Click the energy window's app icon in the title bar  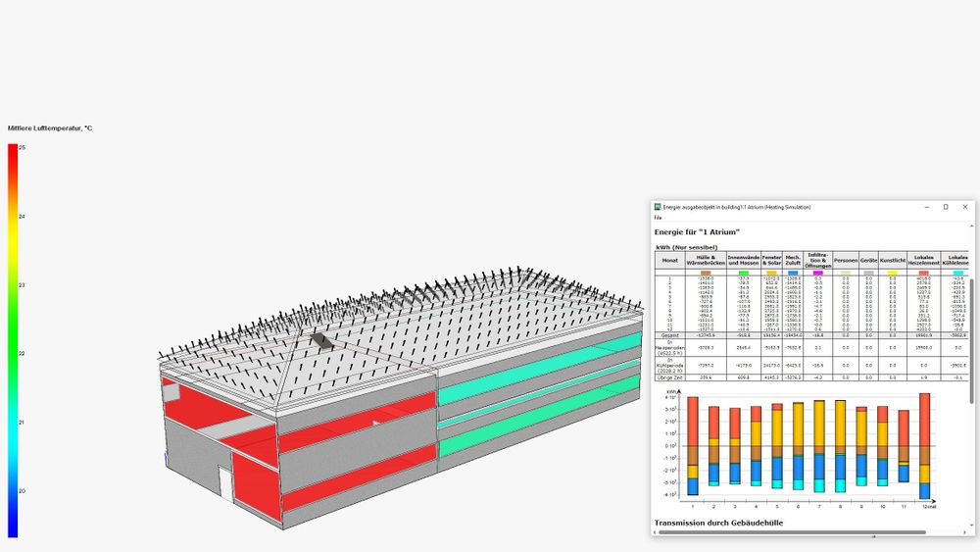(x=658, y=207)
